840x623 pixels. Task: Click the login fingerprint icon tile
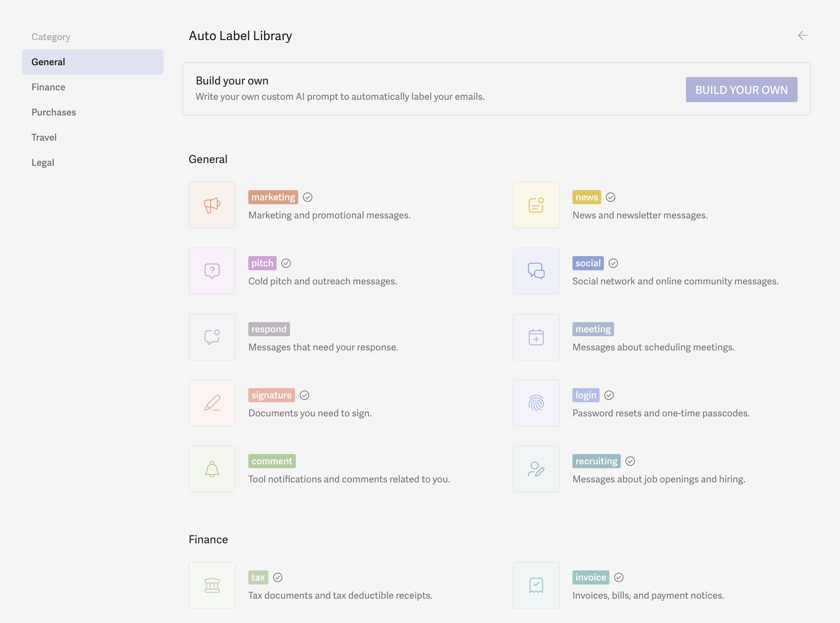point(536,403)
